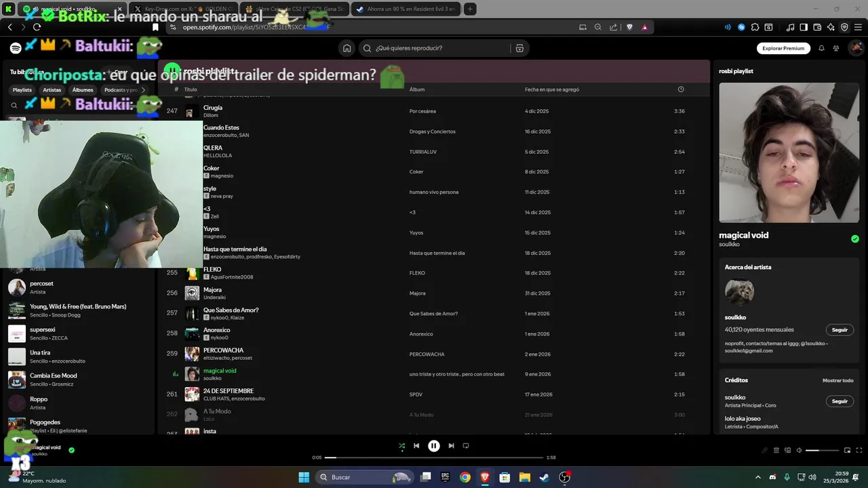Sort by Fecha en que se agregó header
The image size is (868, 488).
pyautogui.click(x=552, y=89)
